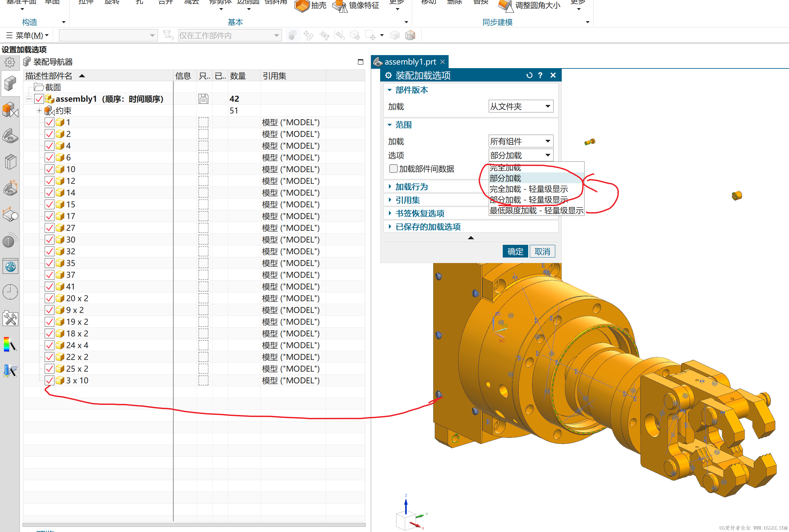Uncheck component 14 visibility checkbox

[x=50, y=193]
